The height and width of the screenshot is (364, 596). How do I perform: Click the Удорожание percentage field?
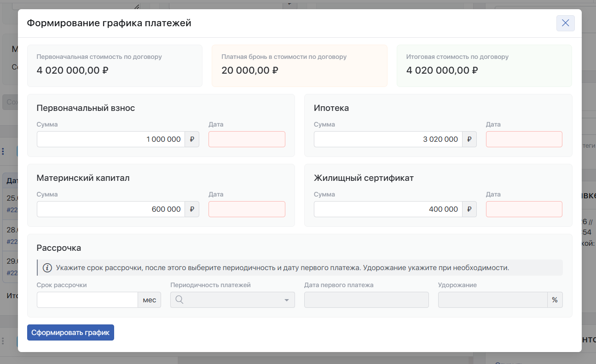492,300
